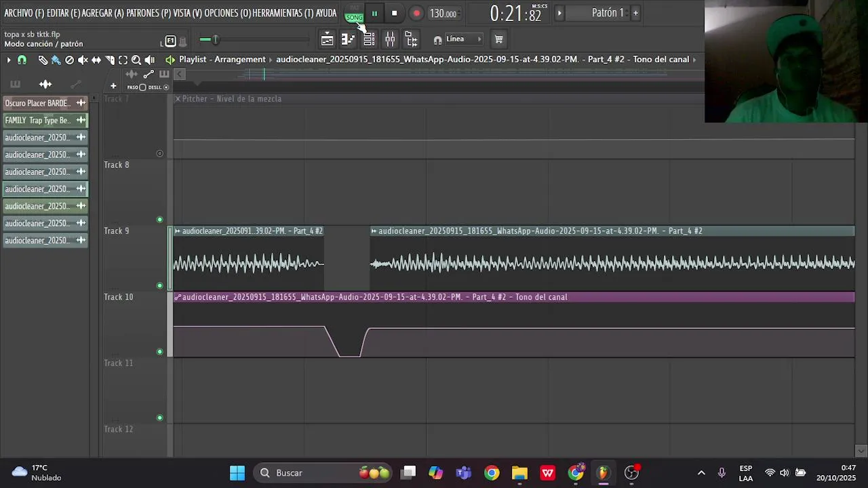Image resolution: width=868 pixels, height=488 pixels.
Task: Toggle the Track 7 mute LED
Action: (x=160, y=153)
